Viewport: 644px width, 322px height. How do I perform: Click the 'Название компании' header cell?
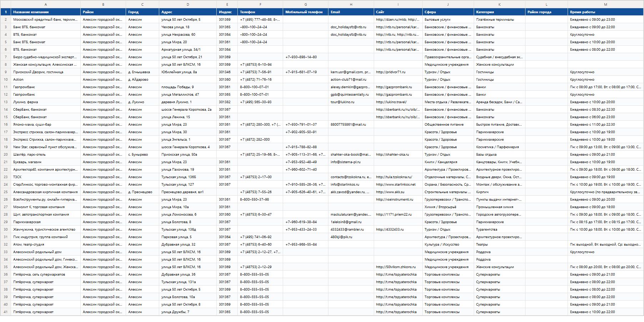click(46, 12)
